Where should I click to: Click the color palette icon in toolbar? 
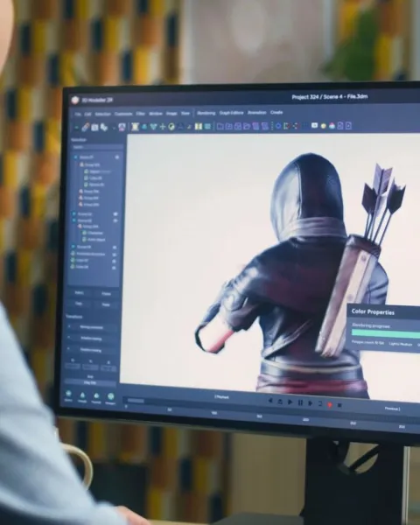coord(332,126)
